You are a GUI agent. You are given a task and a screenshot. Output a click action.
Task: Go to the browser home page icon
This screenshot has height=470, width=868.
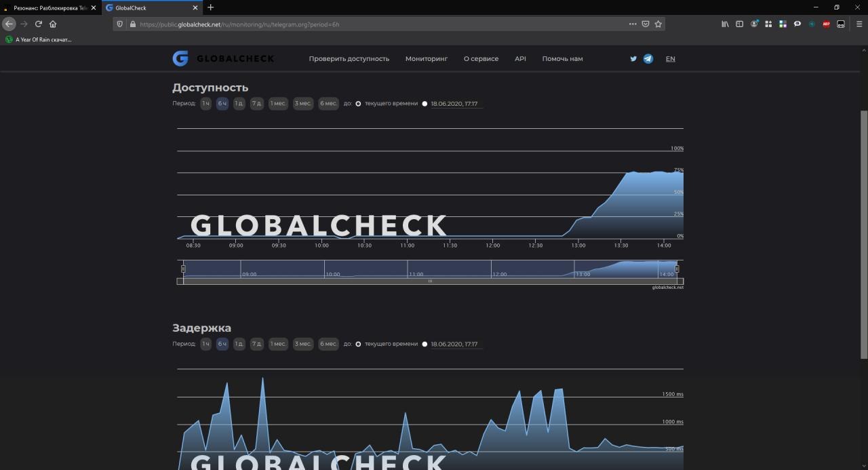click(53, 24)
